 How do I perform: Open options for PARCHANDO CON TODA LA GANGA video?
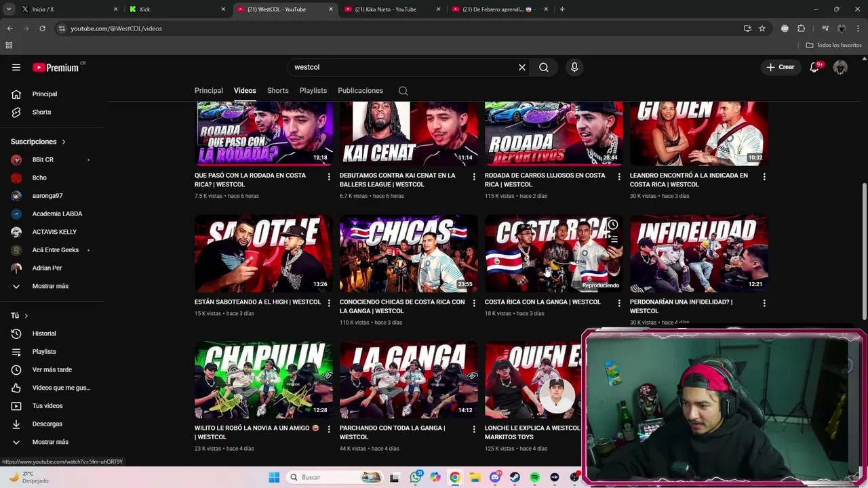pyautogui.click(x=474, y=429)
